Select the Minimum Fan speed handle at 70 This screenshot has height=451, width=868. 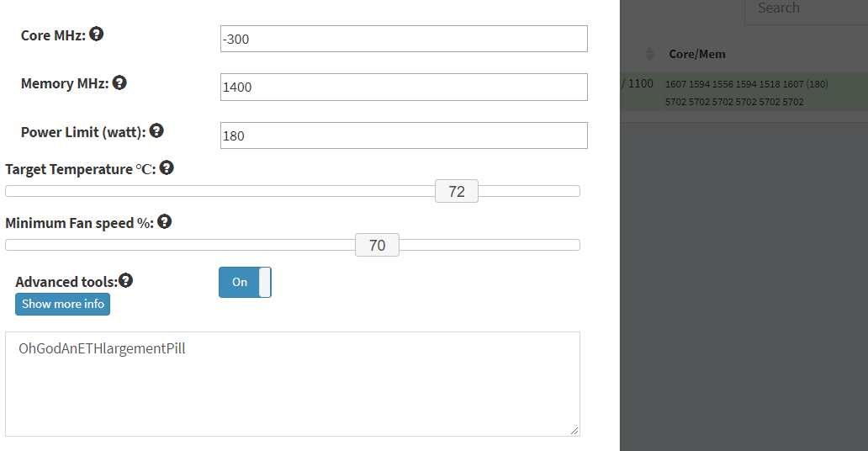[x=377, y=245]
